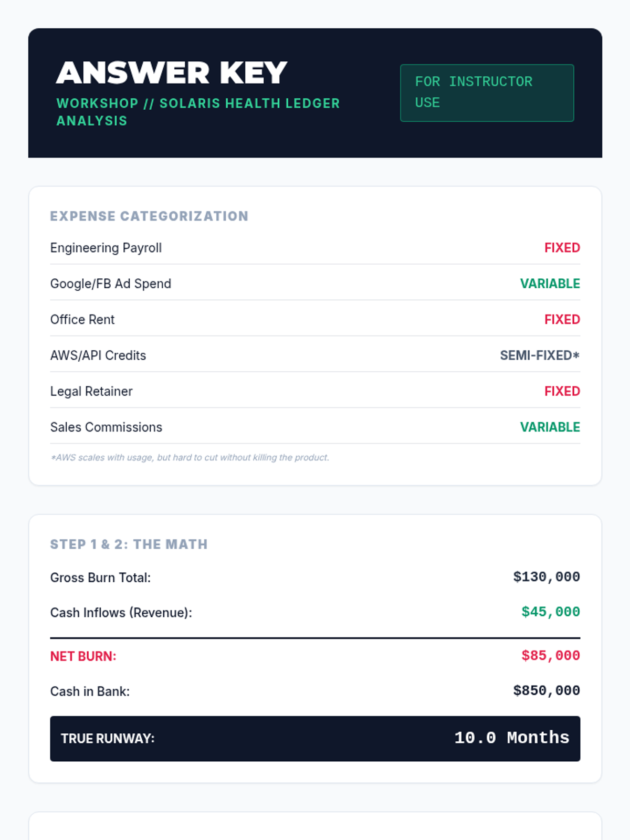Select the $85,000 net burn amount
Image resolution: width=630 pixels, height=840 pixels.
pos(550,656)
